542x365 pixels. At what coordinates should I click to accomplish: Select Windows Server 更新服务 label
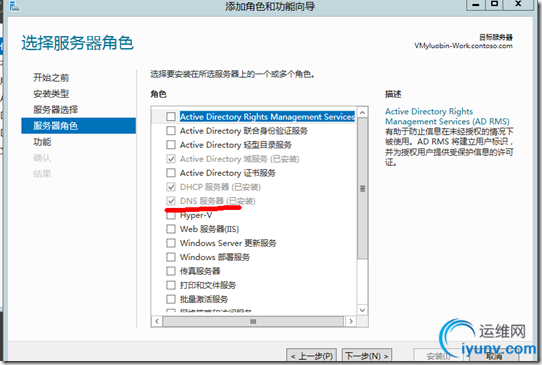tap(228, 243)
